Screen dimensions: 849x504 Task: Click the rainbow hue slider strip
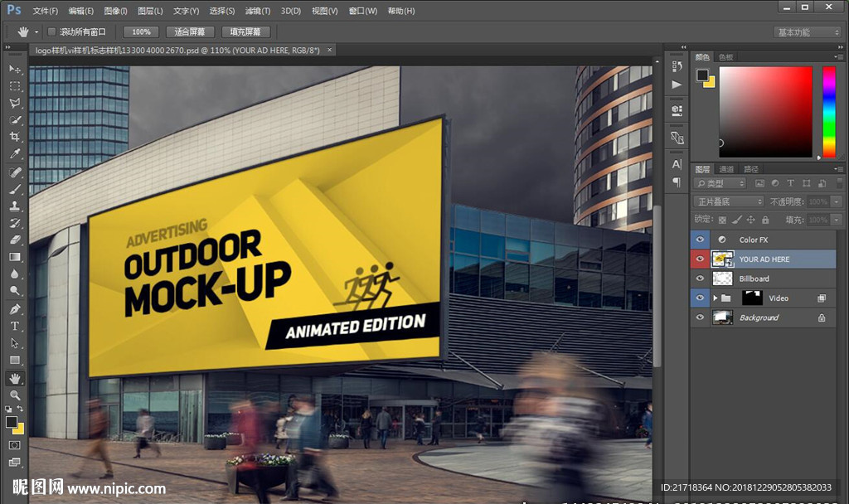828,111
